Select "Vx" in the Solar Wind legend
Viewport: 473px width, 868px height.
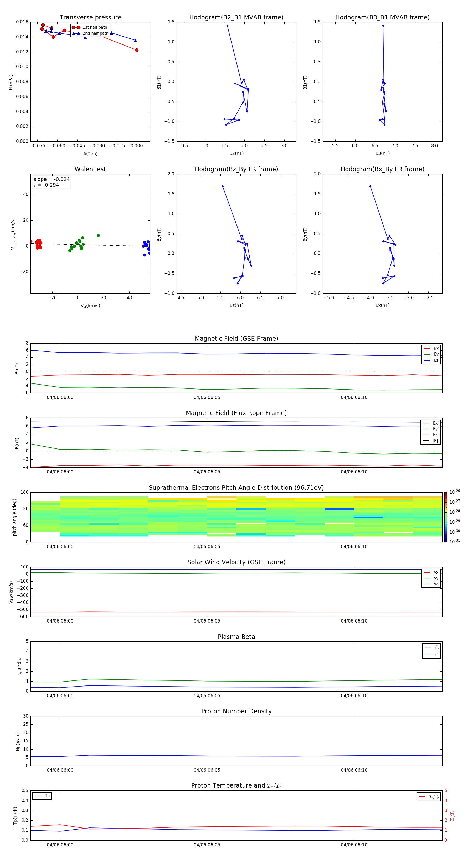click(x=431, y=573)
